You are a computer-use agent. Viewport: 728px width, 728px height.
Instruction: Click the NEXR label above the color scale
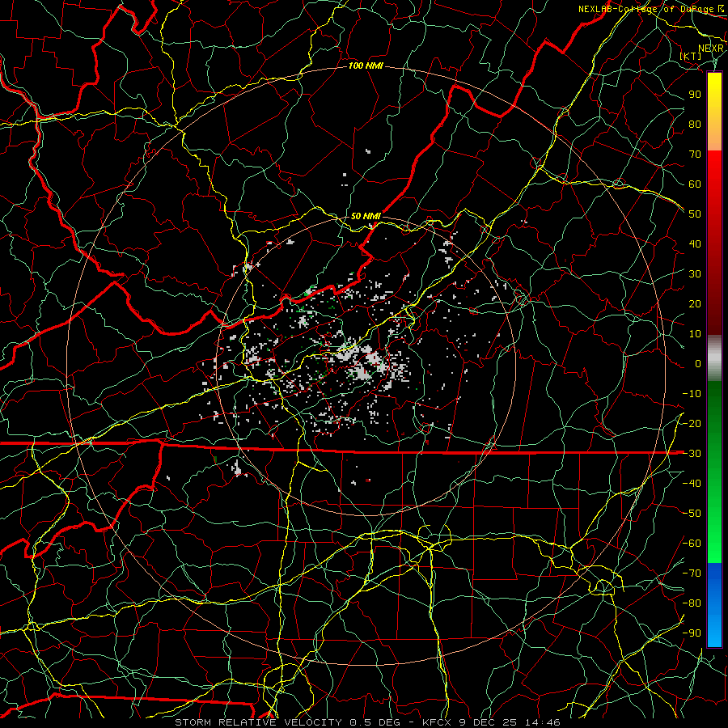tap(711, 49)
